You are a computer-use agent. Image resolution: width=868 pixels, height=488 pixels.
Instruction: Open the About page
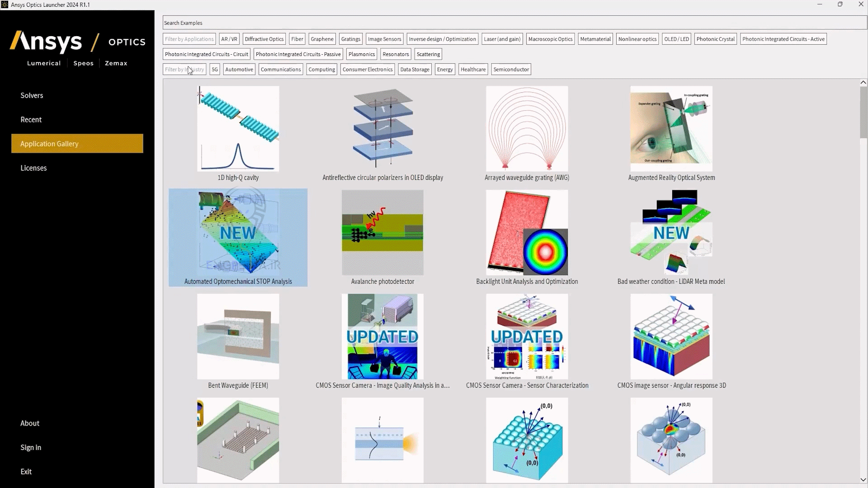29,423
